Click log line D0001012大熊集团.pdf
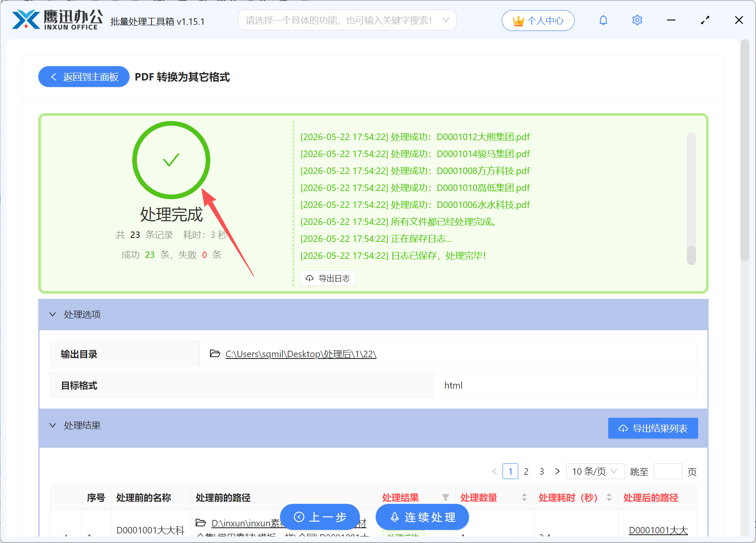 coord(415,137)
